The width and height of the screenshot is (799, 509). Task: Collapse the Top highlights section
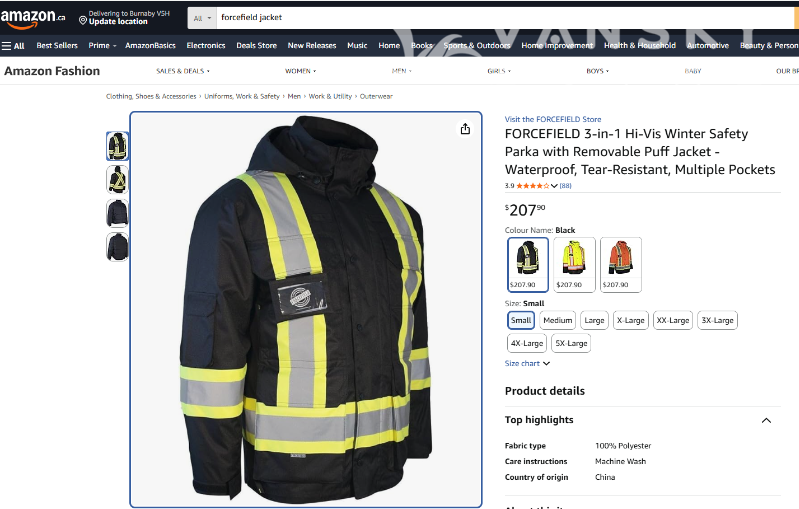766,421
